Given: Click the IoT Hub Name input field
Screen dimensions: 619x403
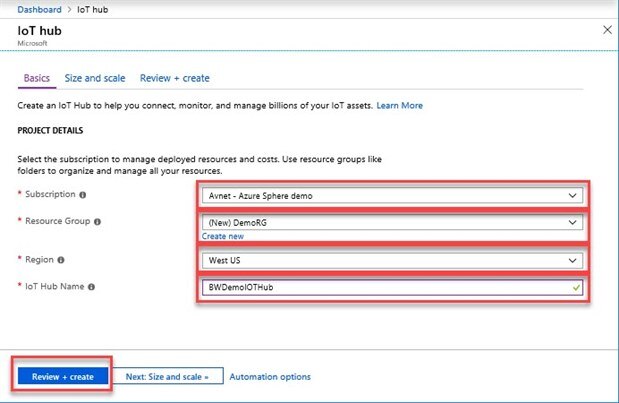Looking at the screenshot, I should (x=392, y=287).
